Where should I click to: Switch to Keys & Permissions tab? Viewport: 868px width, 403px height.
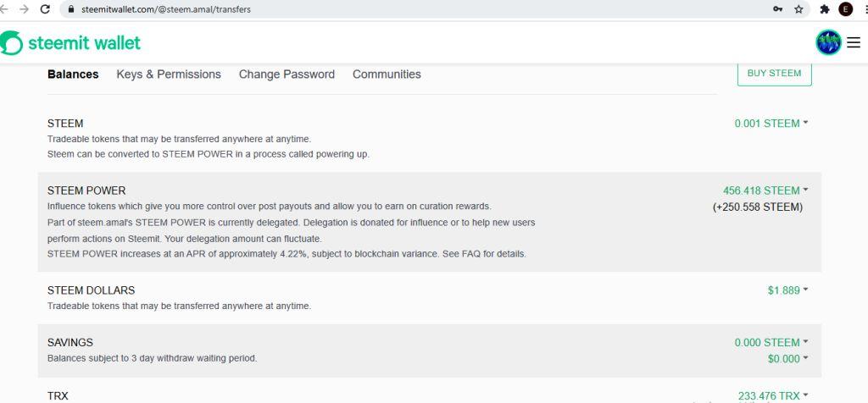(169, 75)
